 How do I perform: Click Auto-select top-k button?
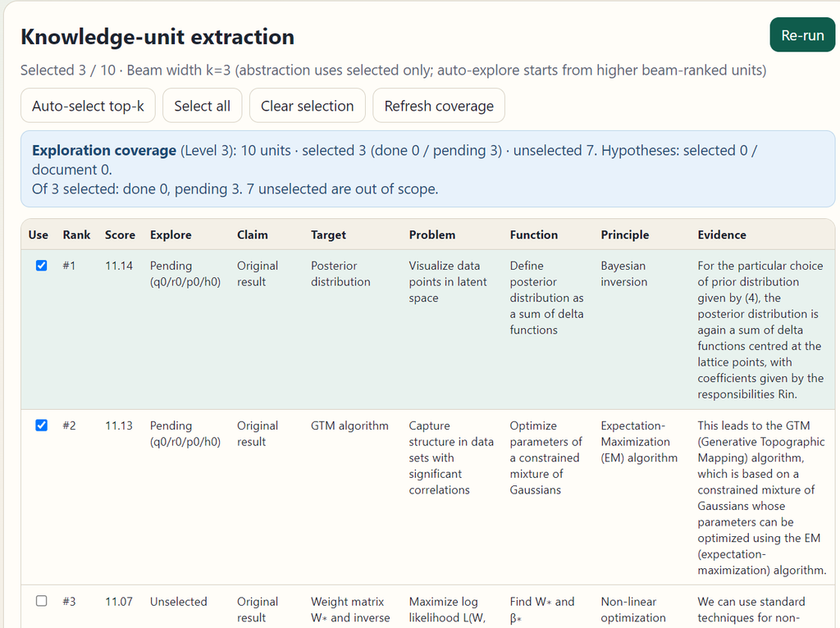88,106
